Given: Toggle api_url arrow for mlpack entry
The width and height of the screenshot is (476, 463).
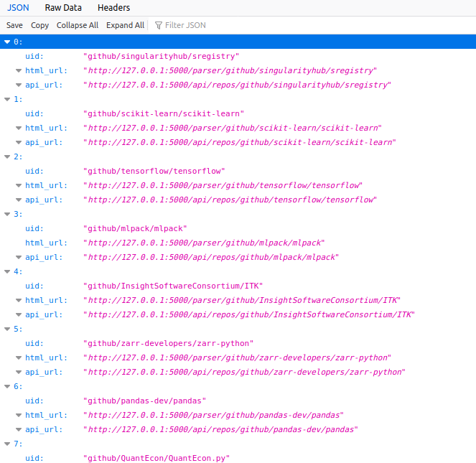Looking at the screenshot, I should pyautogui.click(x=19, y=257).
